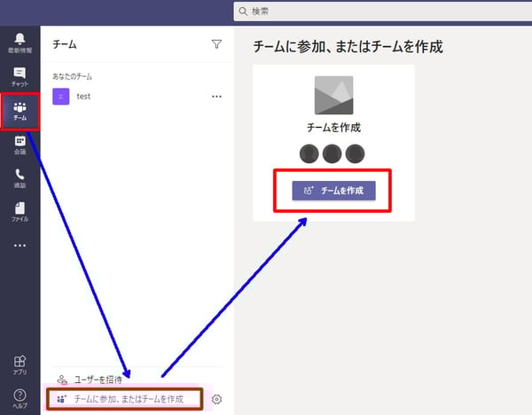532x415 pixels.
Task: Open the manage teams gear icon
Action: coord(216,399)
